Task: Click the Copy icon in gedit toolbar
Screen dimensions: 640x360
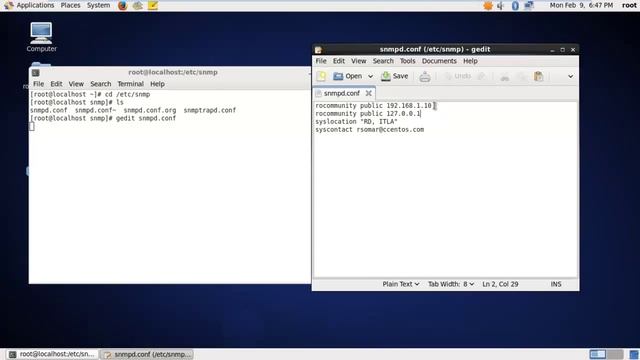Action: coord(521,76)
